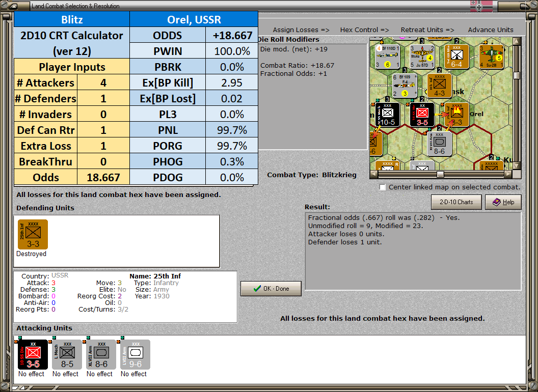Screen dimensions: 538x392
Task: Click the Die Roll Modifiers text panel
Action: click(313, 96)
